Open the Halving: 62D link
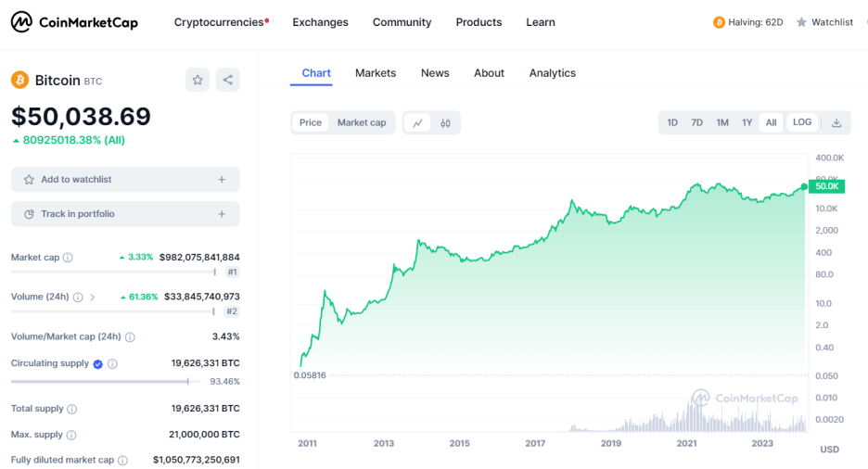 747,22
